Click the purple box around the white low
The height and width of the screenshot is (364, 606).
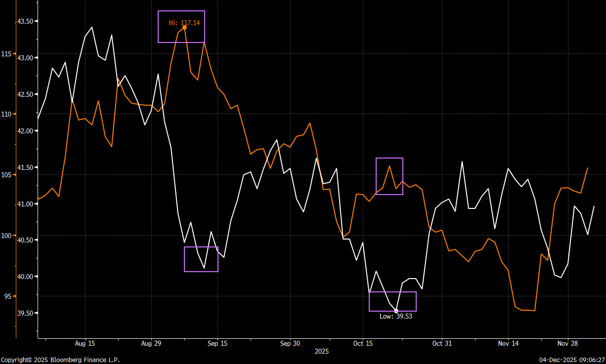393,301
